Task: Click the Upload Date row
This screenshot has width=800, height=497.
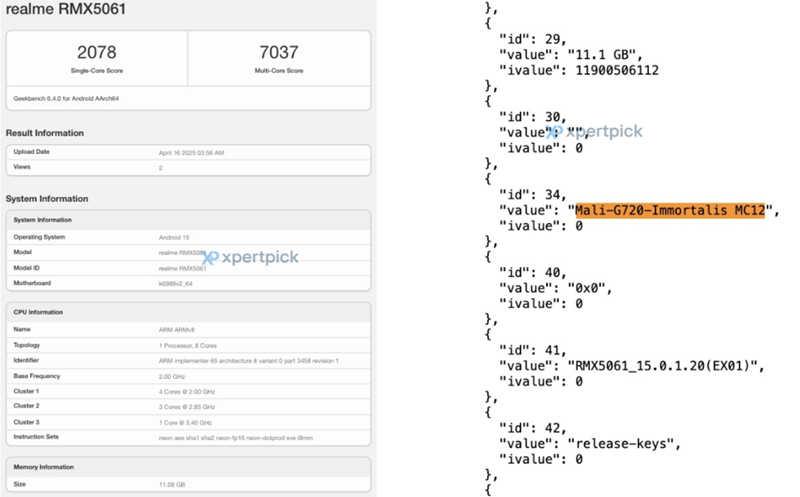Action: [x=188, y=152]
